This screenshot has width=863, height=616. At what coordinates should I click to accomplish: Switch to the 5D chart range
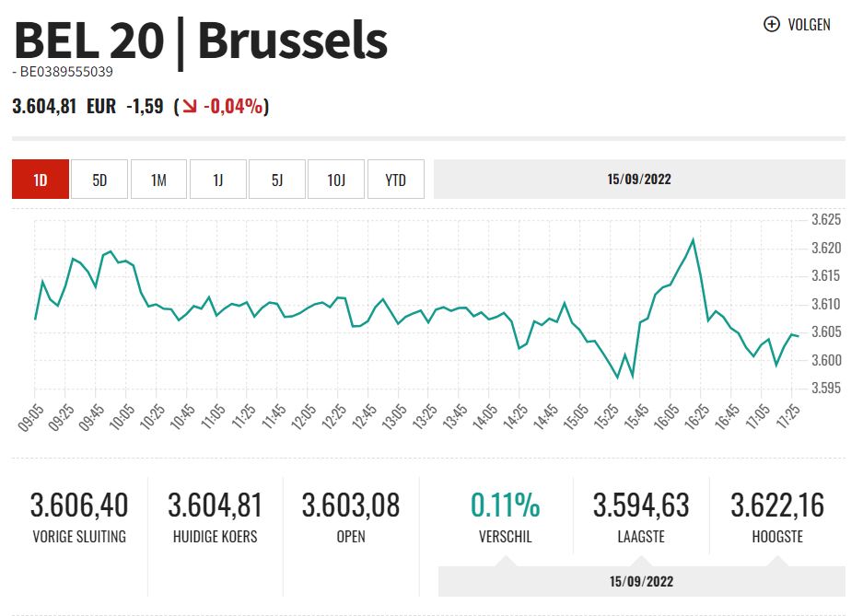click(99, 180)
